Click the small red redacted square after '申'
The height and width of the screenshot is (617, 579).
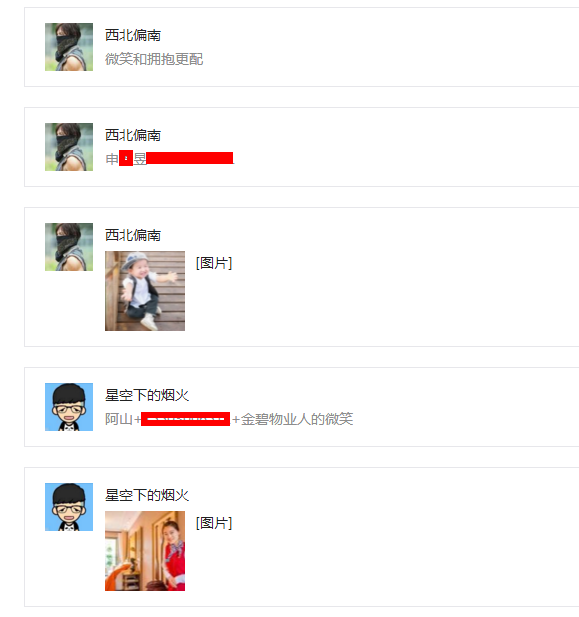pos(126,158)
